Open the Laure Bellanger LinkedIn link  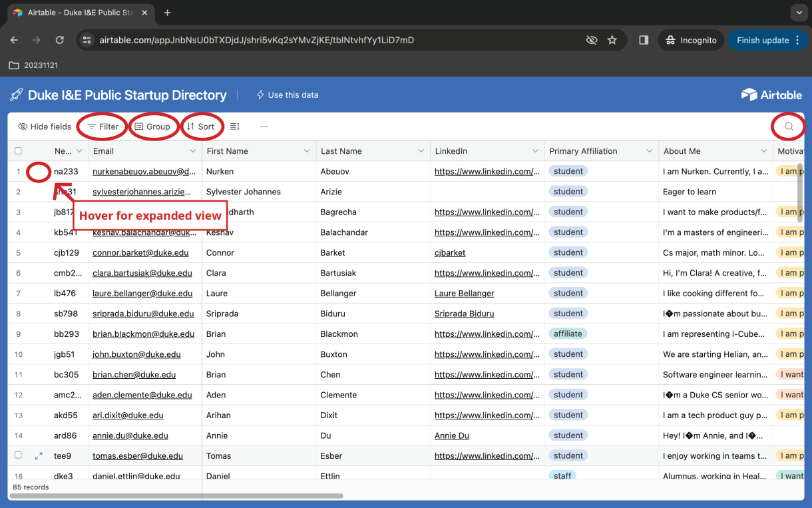pyautogui.click(x=465, y=294)
